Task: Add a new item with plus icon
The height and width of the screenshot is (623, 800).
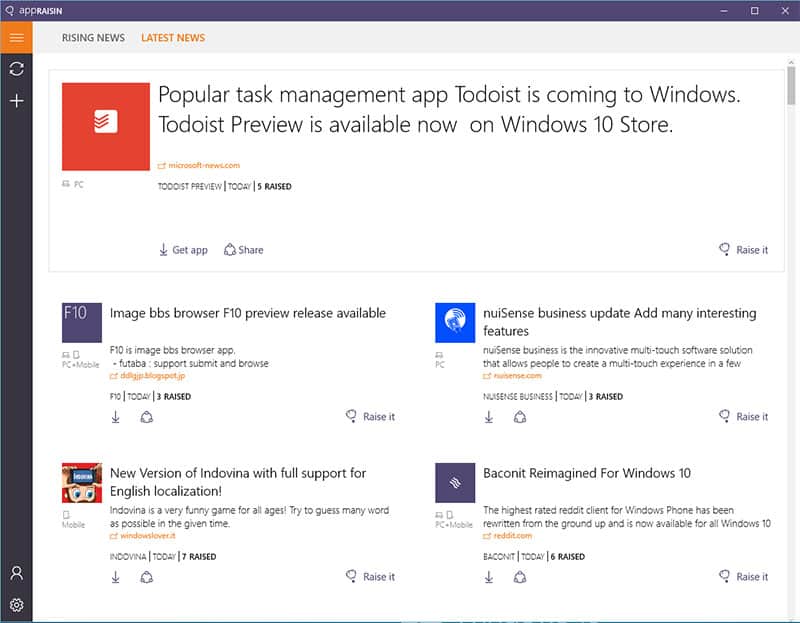Action: click(x=16, y=101)
